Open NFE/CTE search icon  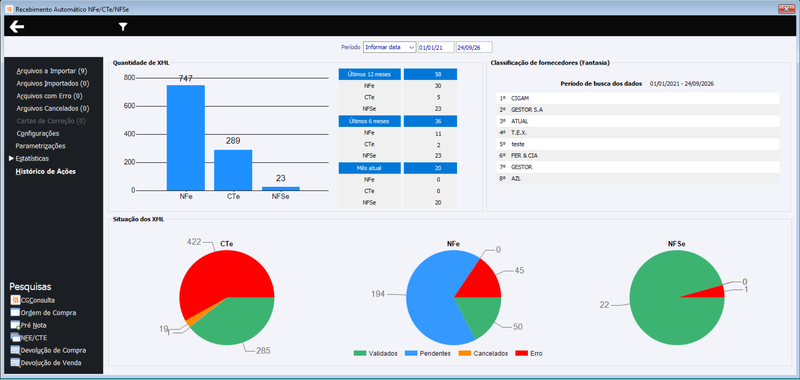tap(15, 337)
